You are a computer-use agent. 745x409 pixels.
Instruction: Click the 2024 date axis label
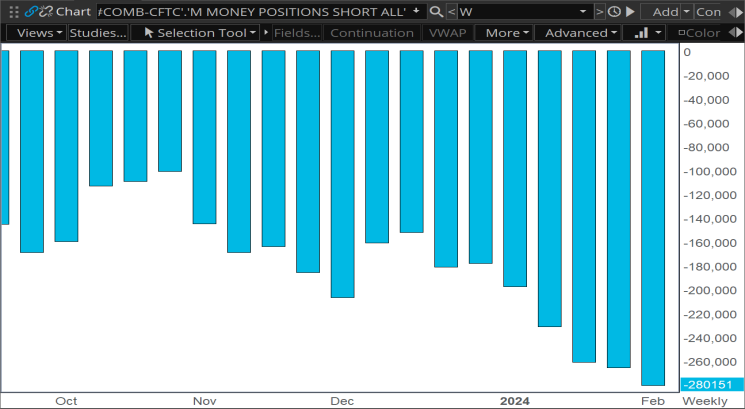515,401
